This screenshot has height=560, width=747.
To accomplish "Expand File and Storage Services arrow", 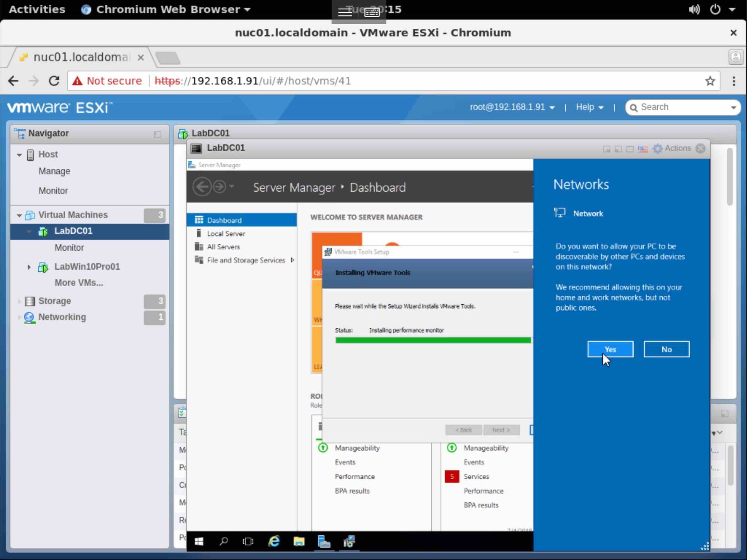I will [x=292, y=260].
